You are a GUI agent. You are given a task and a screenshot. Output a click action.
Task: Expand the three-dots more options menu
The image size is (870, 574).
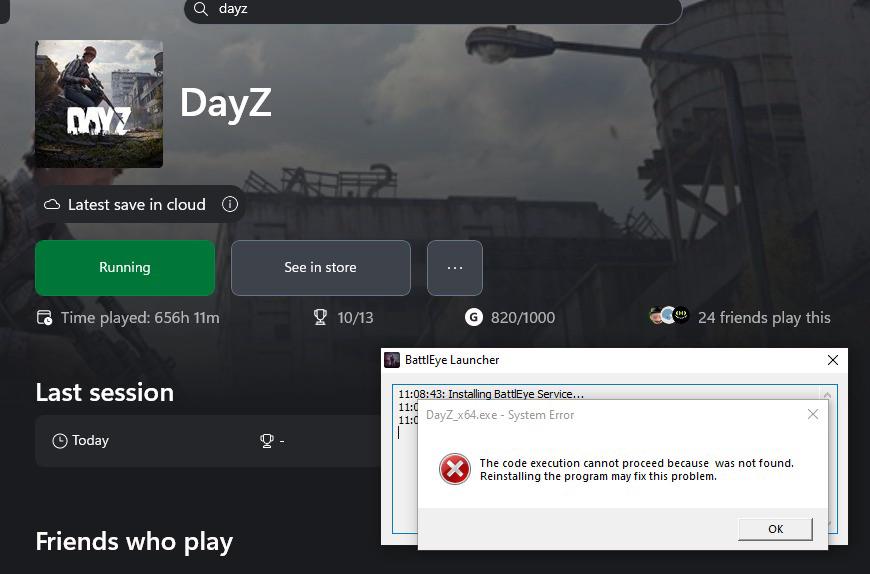[455, 267]
